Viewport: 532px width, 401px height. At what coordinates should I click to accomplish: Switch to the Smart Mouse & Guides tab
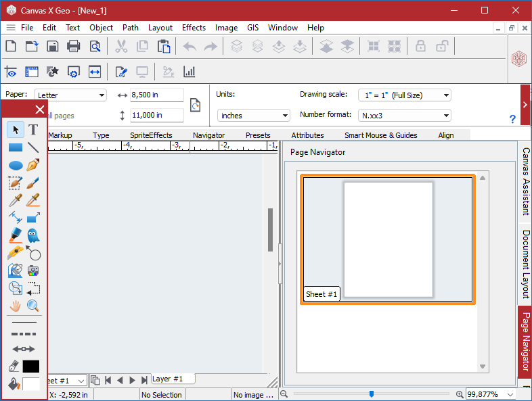tap(380, 135)
